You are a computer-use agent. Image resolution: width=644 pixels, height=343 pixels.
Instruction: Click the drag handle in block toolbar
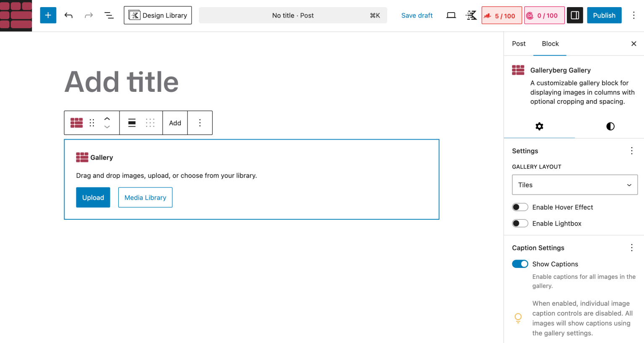tap(92, 123)
